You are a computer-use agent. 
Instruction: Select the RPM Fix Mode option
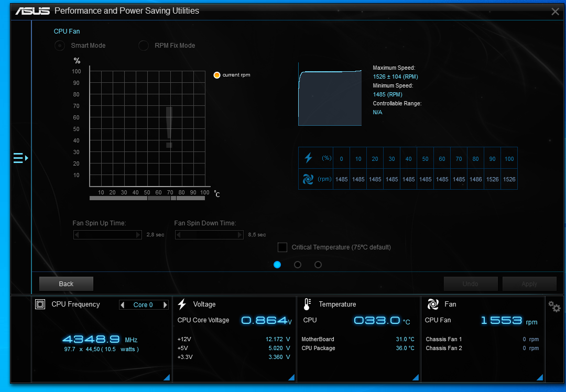click(144, 46)
